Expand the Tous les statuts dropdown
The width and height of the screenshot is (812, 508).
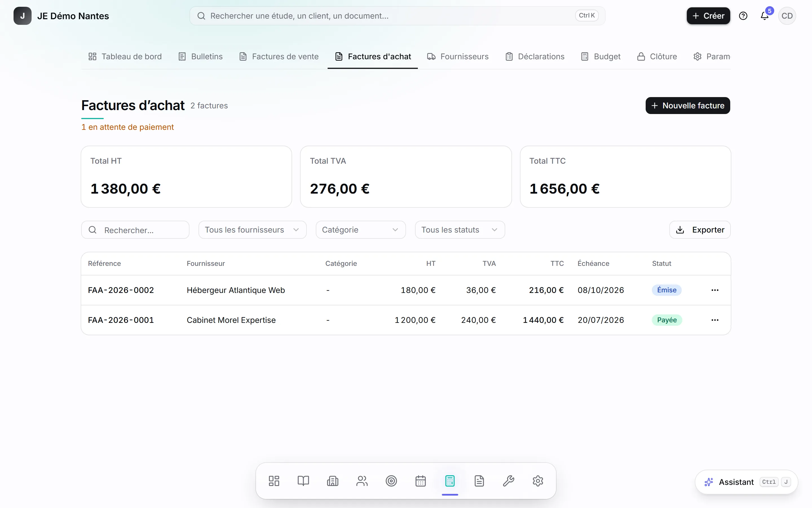pyautogui.click(x=460, y=230)
